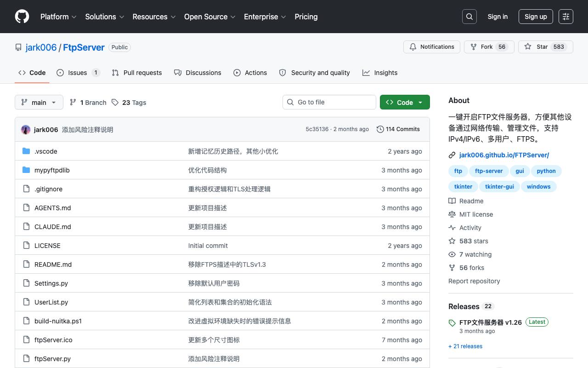Open the CLAUDE.md file

pos(53,227)
